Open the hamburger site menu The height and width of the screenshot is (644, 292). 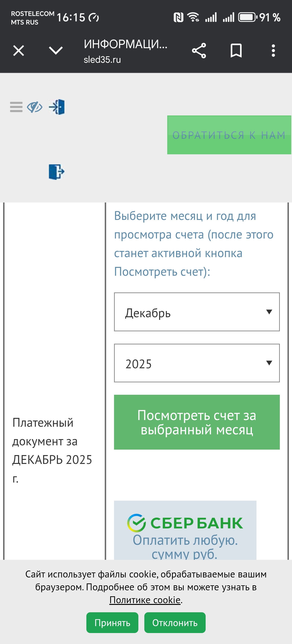coord(16,107)
